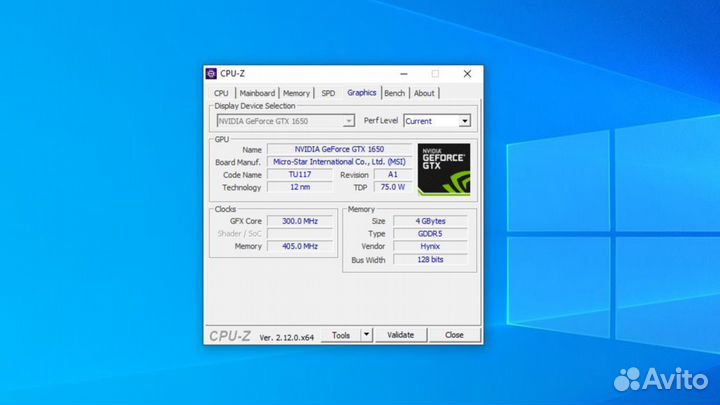Click the GPU Name field value
720x405 pixels.
tap(339, 149)
